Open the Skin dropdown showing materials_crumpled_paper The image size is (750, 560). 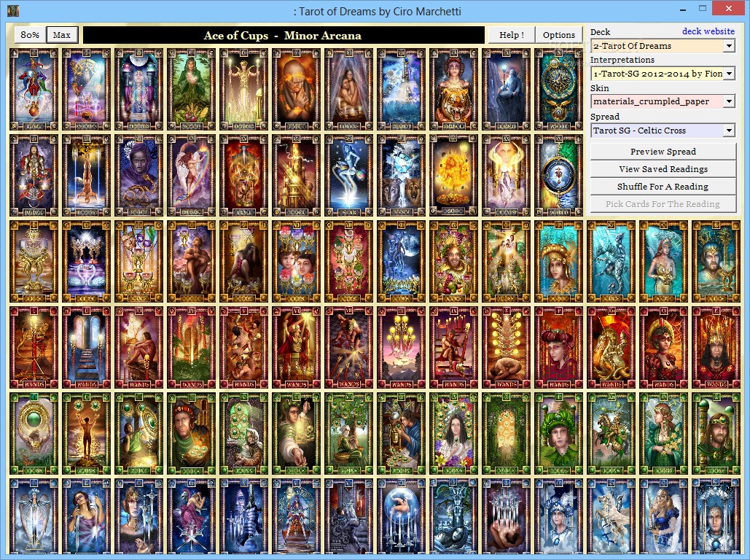663,101
